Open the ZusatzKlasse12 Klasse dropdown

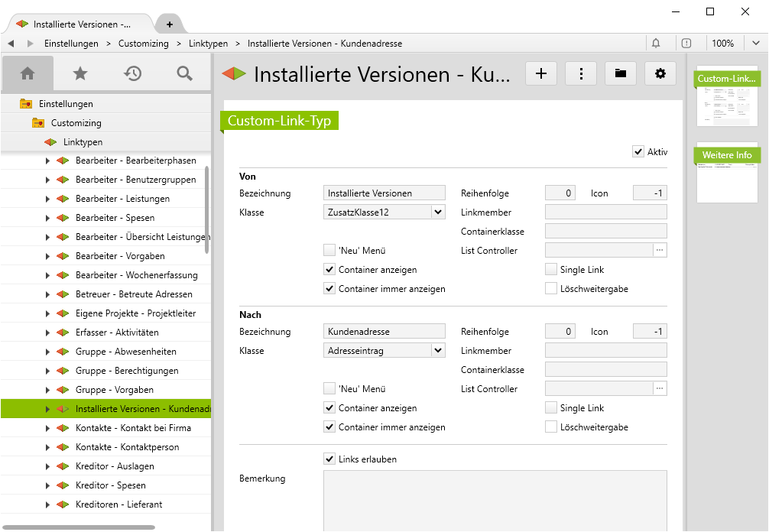pyautogui.click(x=437, y=212)
